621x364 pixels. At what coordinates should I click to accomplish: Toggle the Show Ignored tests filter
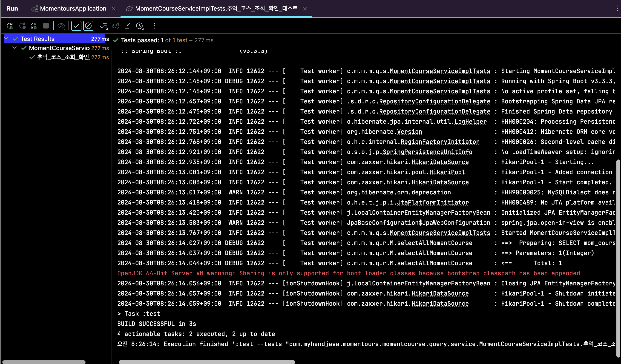(88, 26)
